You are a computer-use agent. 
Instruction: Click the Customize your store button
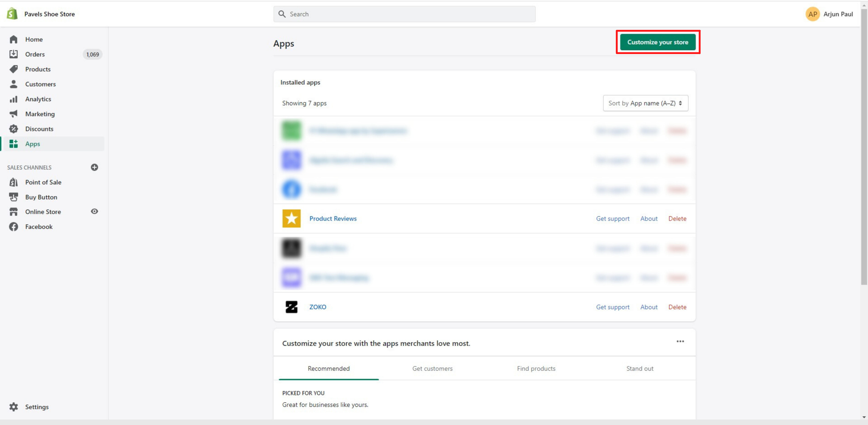pos(658,42)
